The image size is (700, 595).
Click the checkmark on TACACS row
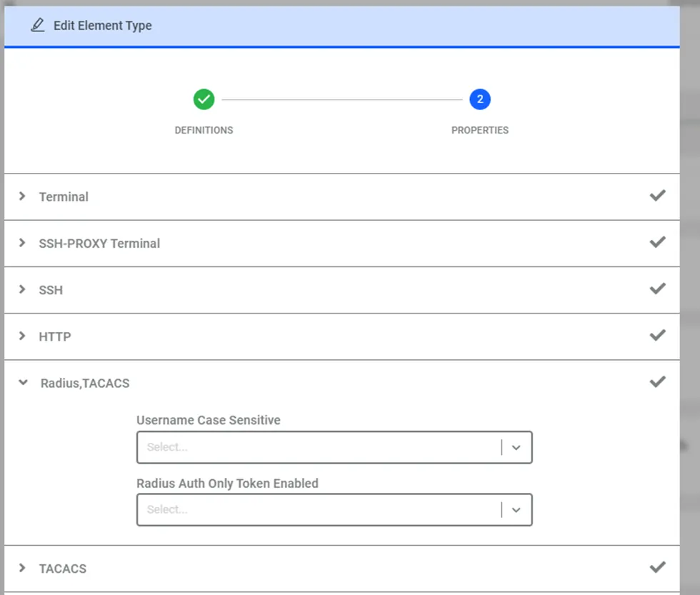tap(657, 567)
